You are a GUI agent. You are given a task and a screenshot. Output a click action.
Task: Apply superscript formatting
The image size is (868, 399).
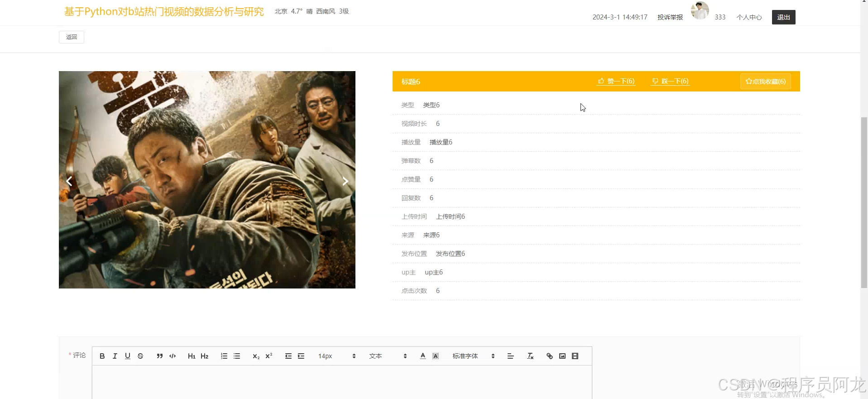click(269, 356)
